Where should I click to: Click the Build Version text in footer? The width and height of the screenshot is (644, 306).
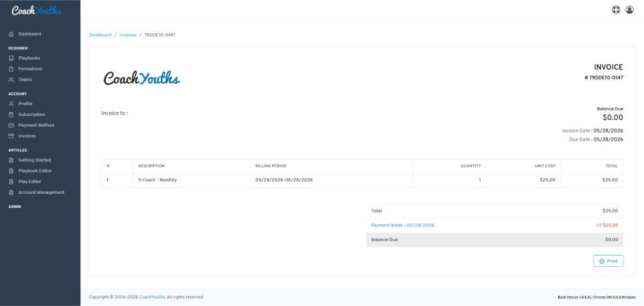pyautogui.click(x=597, y=297)
